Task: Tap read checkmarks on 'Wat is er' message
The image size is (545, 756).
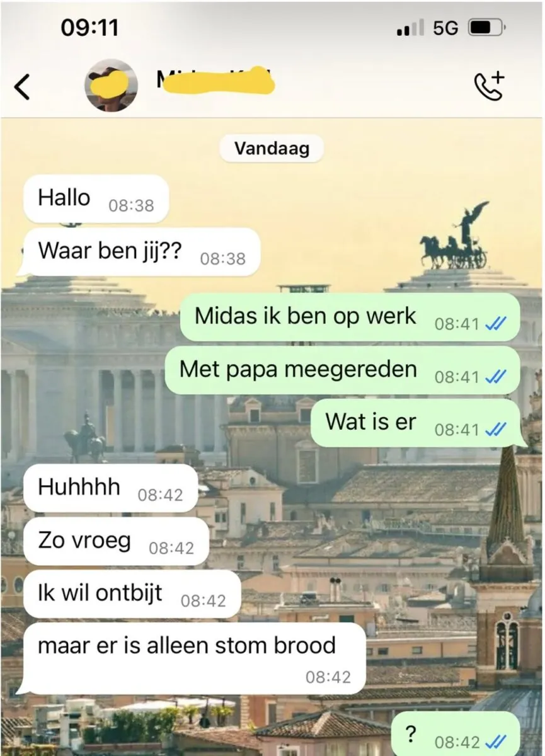Action: pos(496,430)
